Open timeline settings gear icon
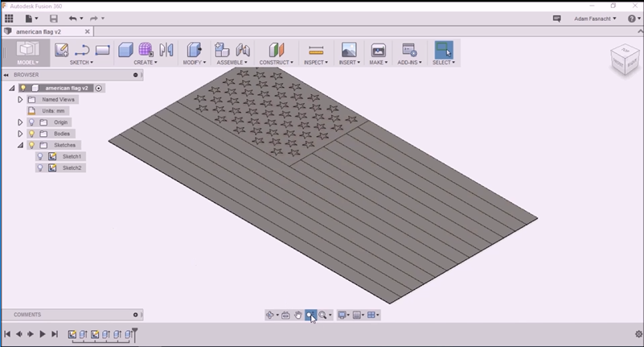 tap(638, 334)
